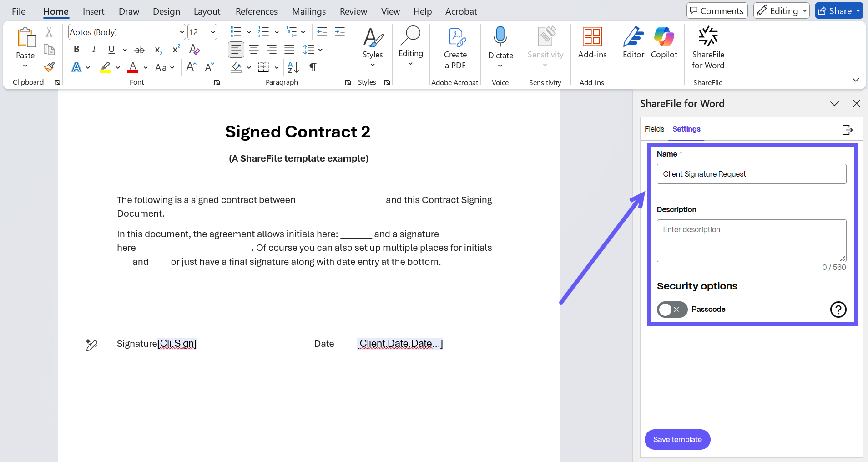Image resolution: width=868 pixels, height=462 pixels.
Task: Click the sign-out icon in ShareFile panel
Action: [x=847, y=130]
